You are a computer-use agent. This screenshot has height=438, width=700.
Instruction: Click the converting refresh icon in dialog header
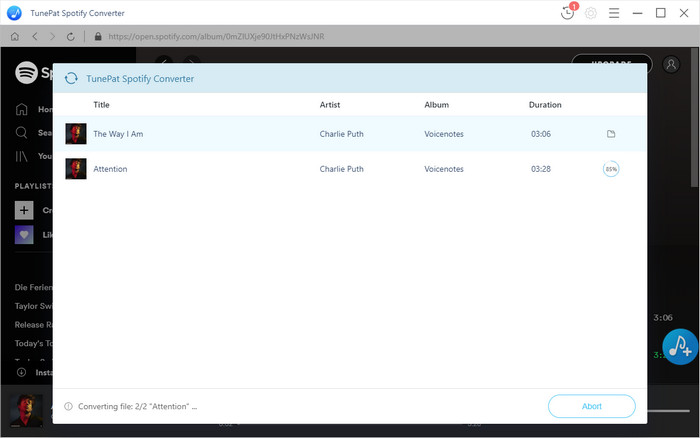(71, 79)
